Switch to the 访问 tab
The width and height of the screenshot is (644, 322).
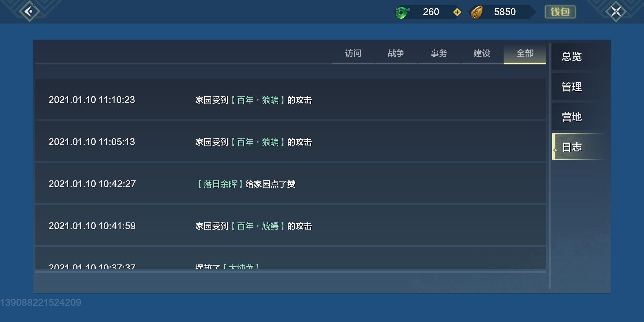[x=353, y=53]
